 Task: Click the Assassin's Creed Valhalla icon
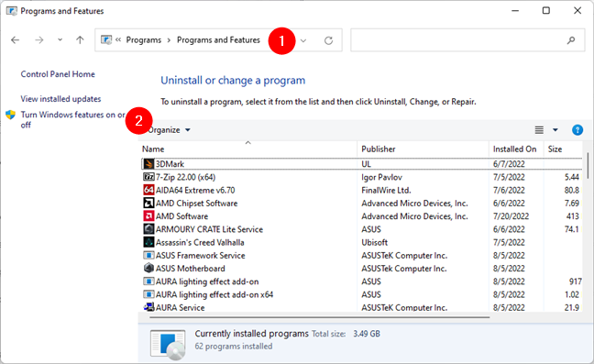pyautogui.click(x=148, y=242)
